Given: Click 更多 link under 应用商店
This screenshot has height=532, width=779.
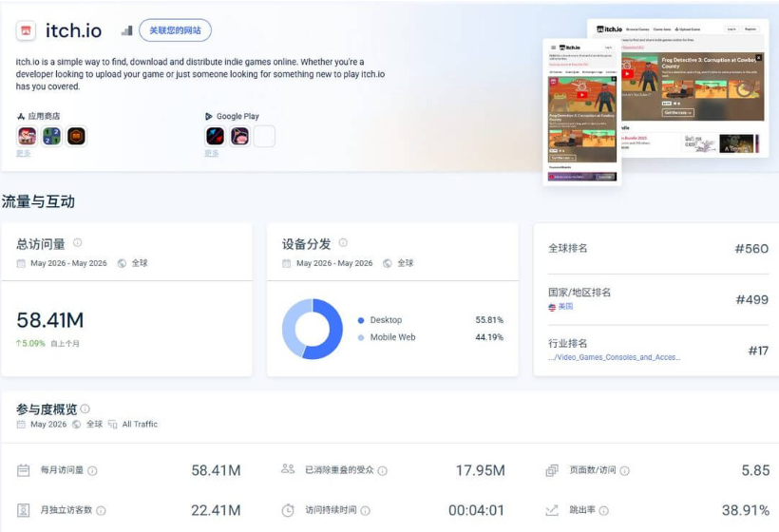Looking at the screenshot, I should point(24,153).
